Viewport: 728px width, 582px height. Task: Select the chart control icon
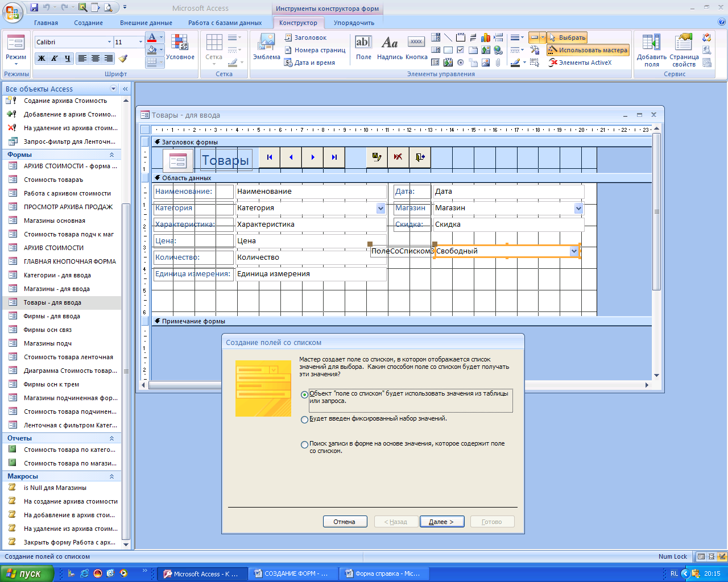(485, 38)
